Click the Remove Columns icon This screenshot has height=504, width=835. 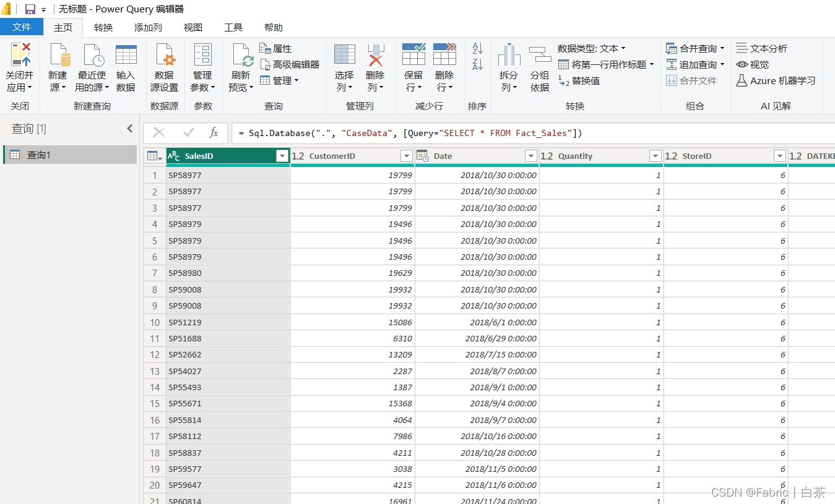click(x=376, y=55)
